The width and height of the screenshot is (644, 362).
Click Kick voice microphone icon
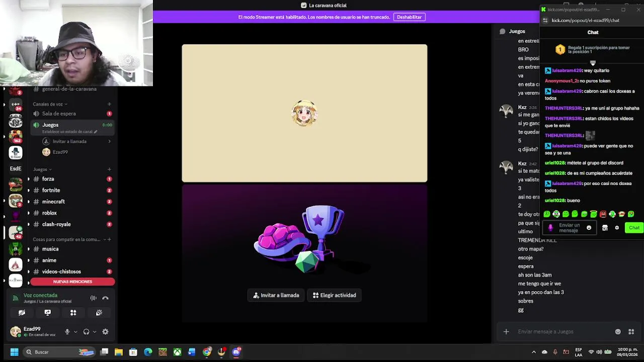tap(550, 228)
